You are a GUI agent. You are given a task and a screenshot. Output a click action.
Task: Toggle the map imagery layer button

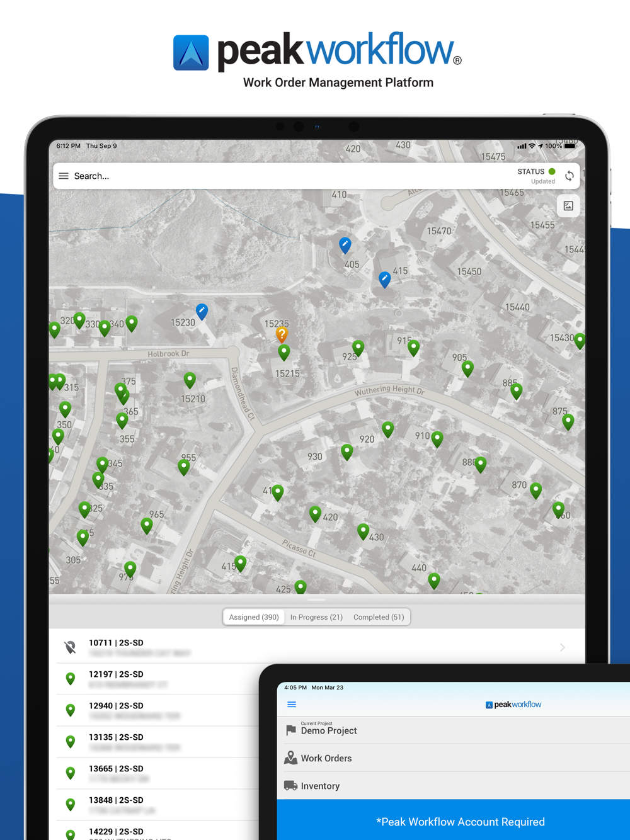pyautogui.click(x=568, y=206)
